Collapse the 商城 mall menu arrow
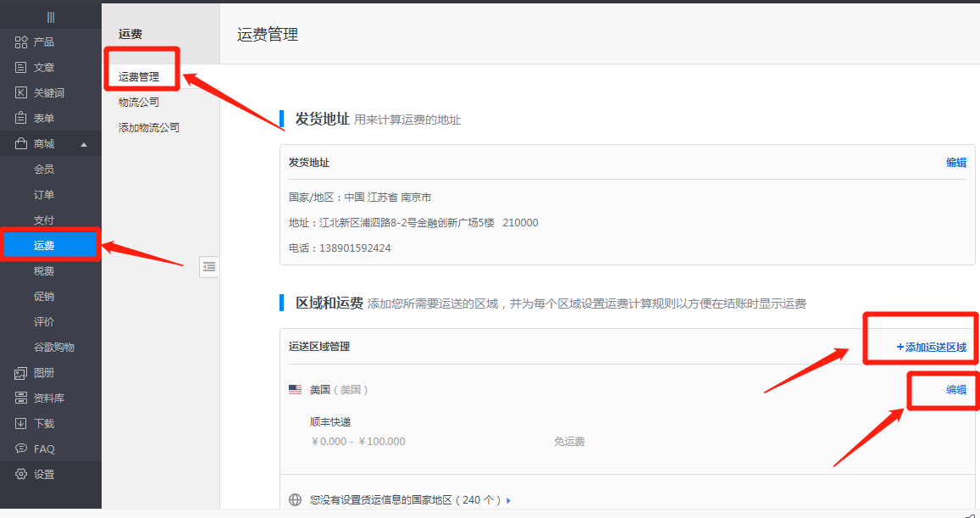The height and width of the screenshot is (518, 980). 83,144
